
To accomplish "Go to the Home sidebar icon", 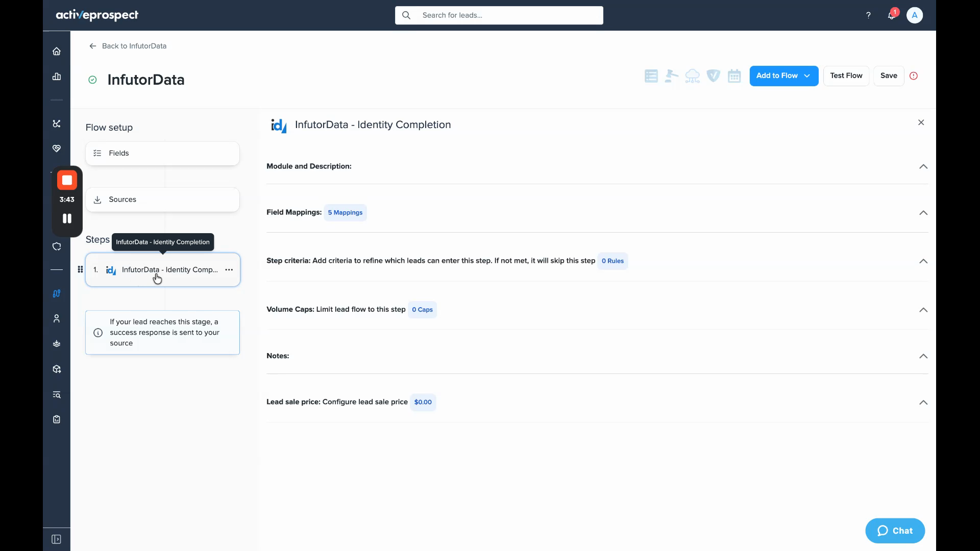I will click(x=57, y=51).
